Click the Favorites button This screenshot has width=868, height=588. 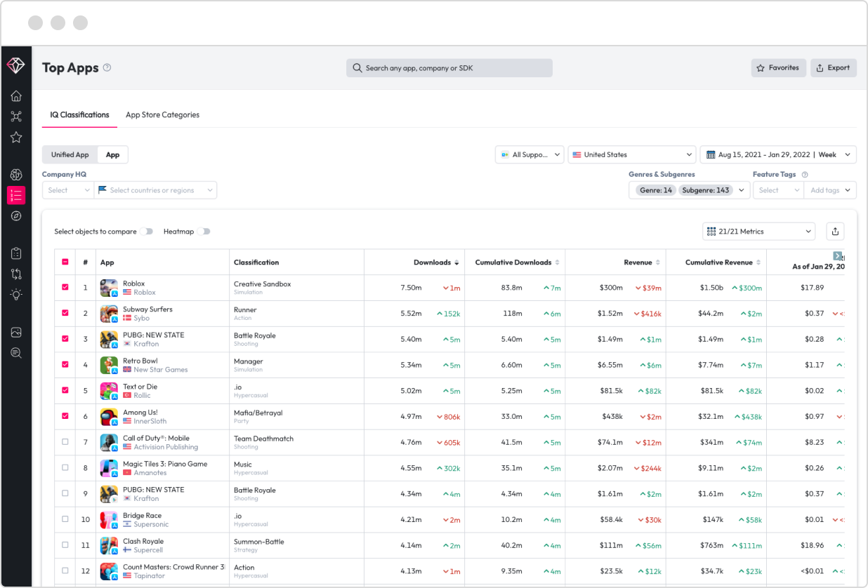pos(778,68)
